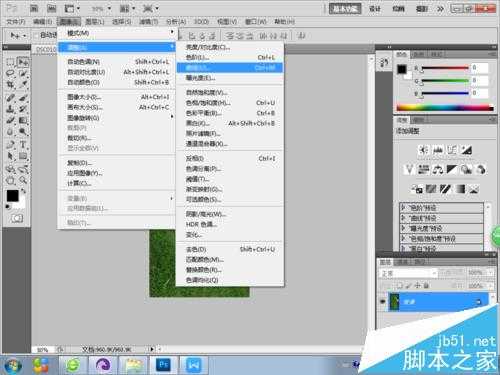Expand the "色阶"预设 presets list
500x375 pixels.
click(x=403, y=208)
